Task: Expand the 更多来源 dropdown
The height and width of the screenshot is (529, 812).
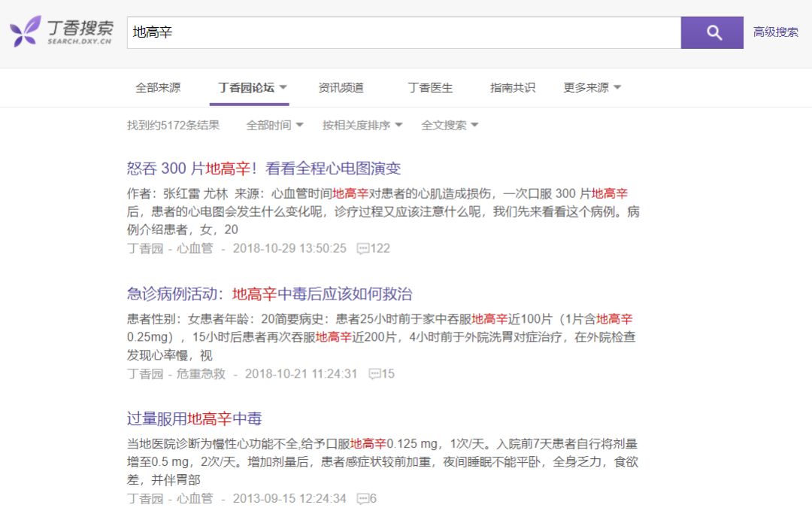Action: pyautogui.click(x=592, y=87)
